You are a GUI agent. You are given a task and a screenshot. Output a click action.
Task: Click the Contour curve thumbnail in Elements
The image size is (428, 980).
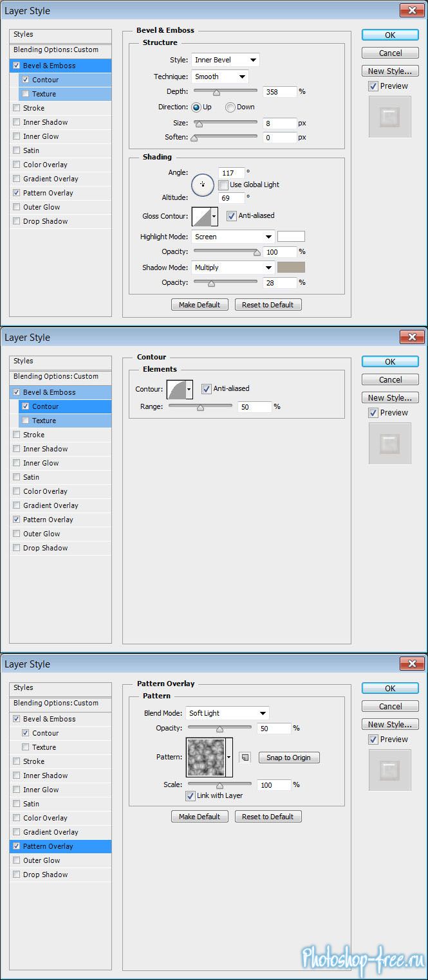tap(176, 389)
